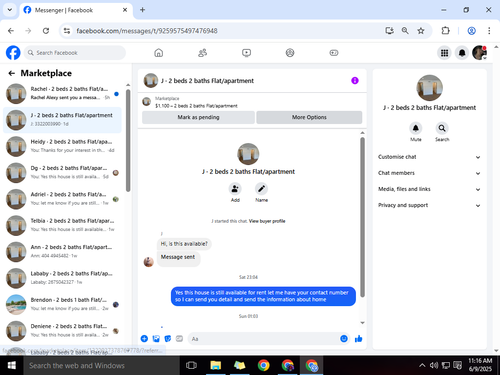Open the Friends icon in top navigation
Screen dimensions: 500x375
[202, 53]
